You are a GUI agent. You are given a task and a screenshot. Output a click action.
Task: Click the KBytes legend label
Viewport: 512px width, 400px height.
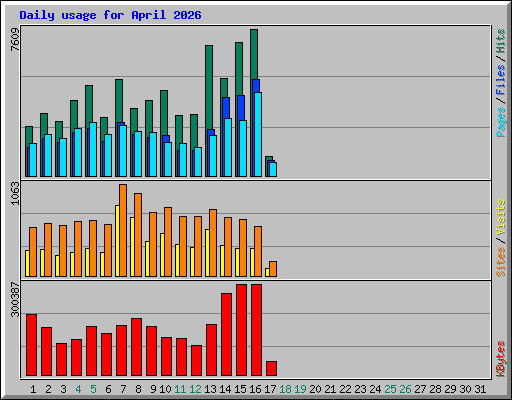[500, 359]
